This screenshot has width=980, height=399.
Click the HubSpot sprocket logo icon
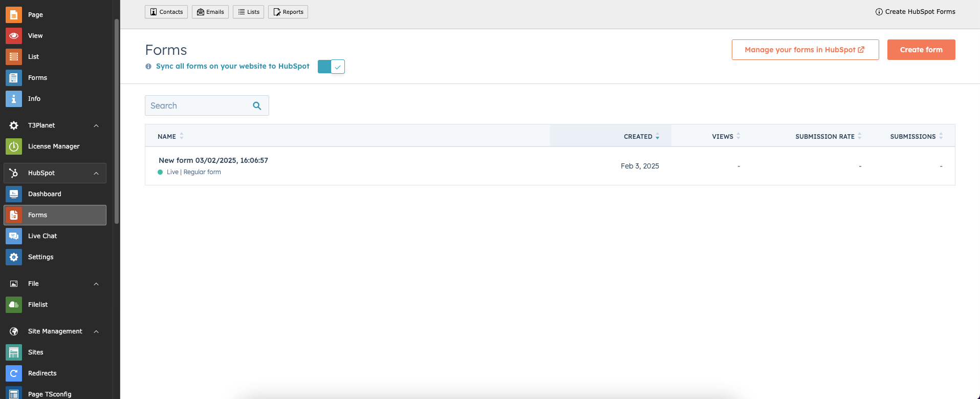tap(14, 173)
